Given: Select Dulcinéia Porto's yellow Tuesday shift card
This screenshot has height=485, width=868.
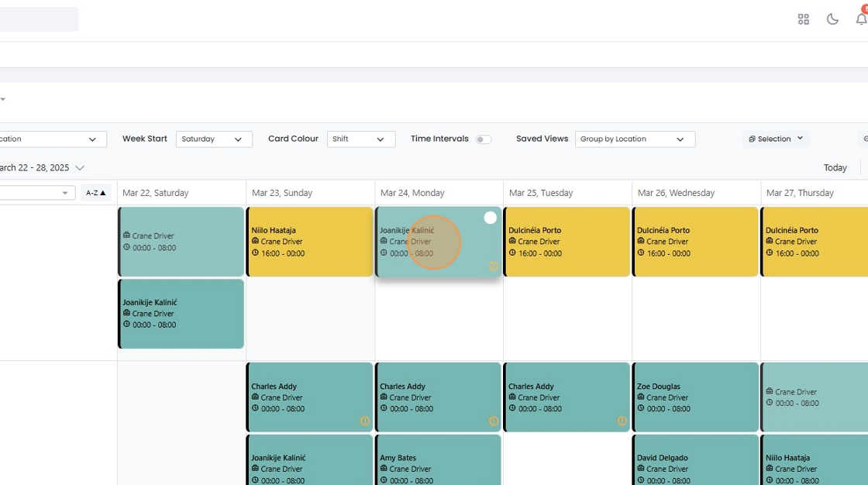Looking at the screenshot, I should (567, 241).
